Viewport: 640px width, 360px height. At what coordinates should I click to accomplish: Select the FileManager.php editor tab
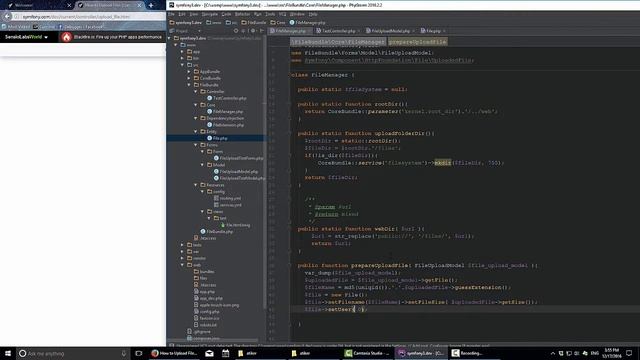(290, 31)
